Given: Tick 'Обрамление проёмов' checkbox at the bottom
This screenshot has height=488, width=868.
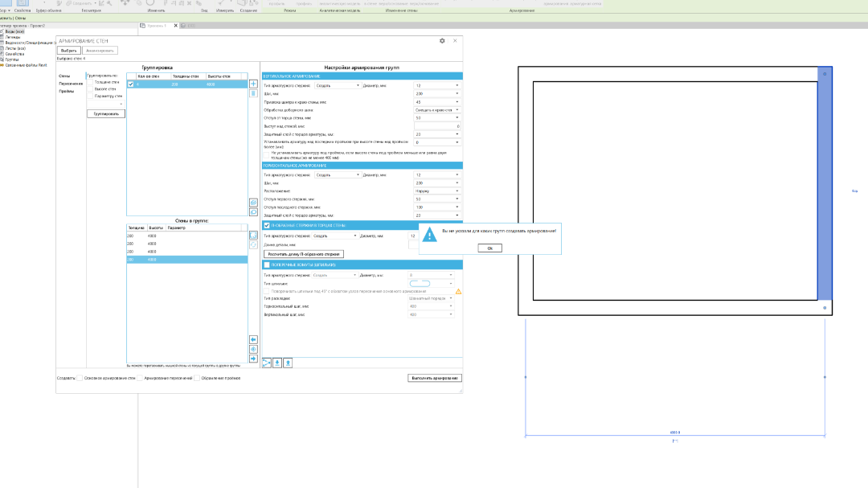Looking at the screenshot, I should pos(197,379).
